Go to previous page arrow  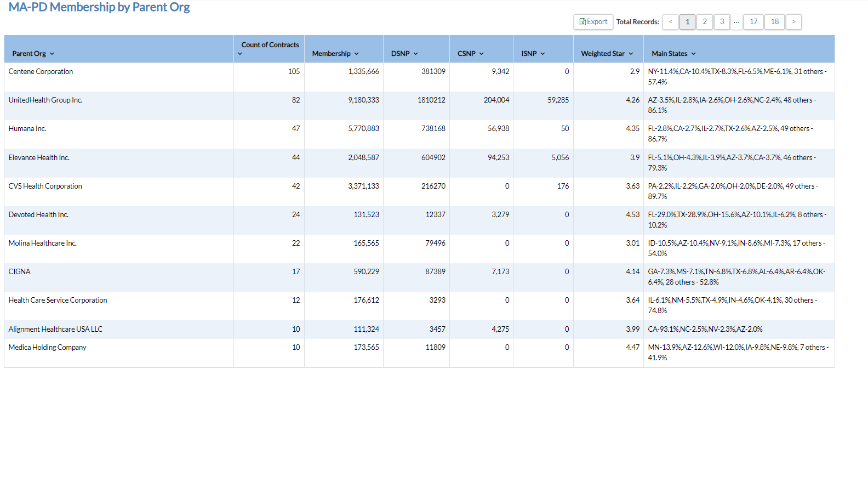click(x=670, y=22)
